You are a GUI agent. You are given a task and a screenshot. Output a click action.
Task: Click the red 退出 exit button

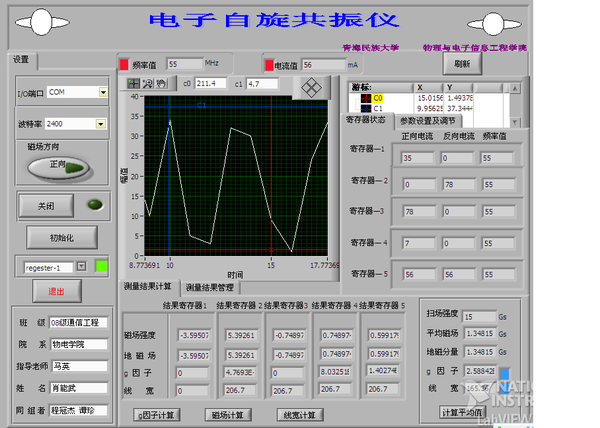(57, 291)
